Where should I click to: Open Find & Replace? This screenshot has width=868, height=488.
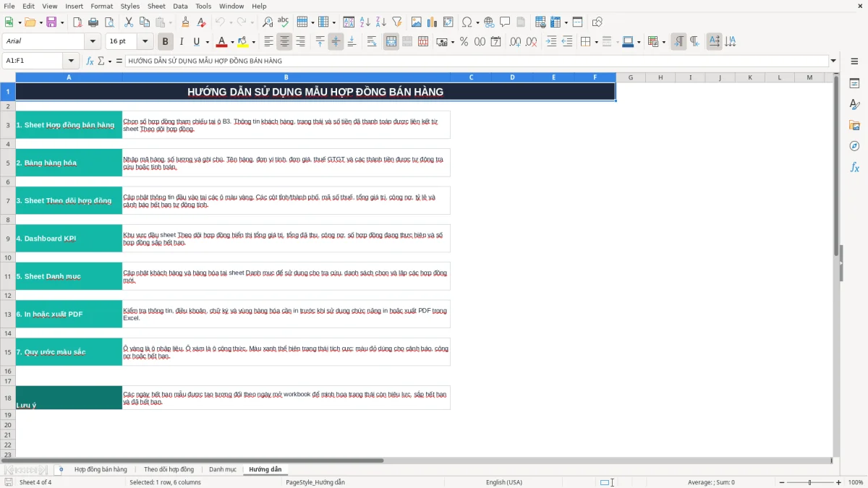(x=268, y=22)
